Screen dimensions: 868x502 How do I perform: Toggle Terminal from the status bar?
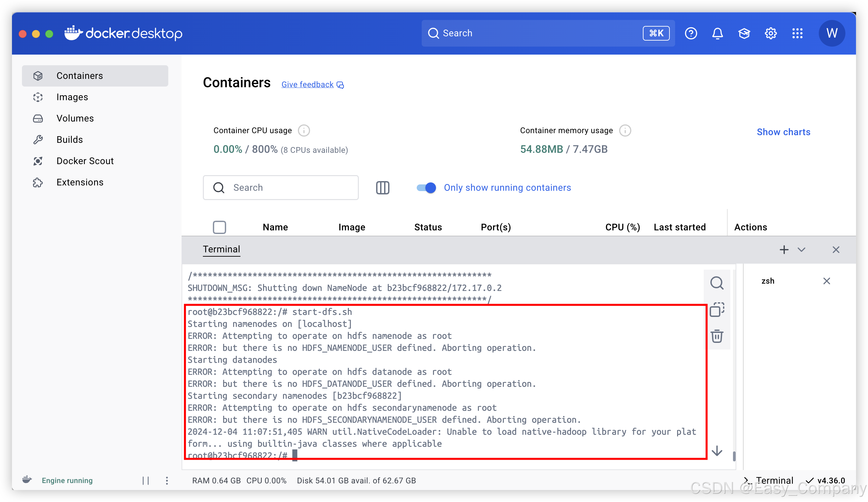pos(768,480)
